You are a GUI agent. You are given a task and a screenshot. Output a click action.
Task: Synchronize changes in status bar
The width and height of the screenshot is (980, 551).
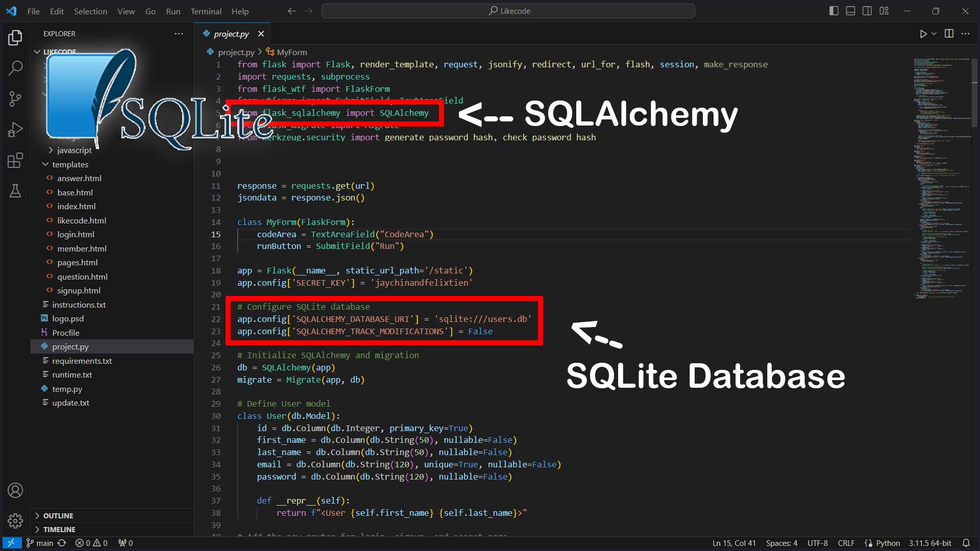(62, 543)
